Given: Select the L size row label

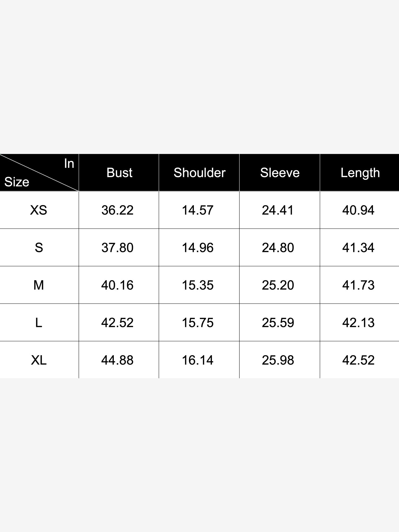Looking at the screenshot, I should [39, 323].
